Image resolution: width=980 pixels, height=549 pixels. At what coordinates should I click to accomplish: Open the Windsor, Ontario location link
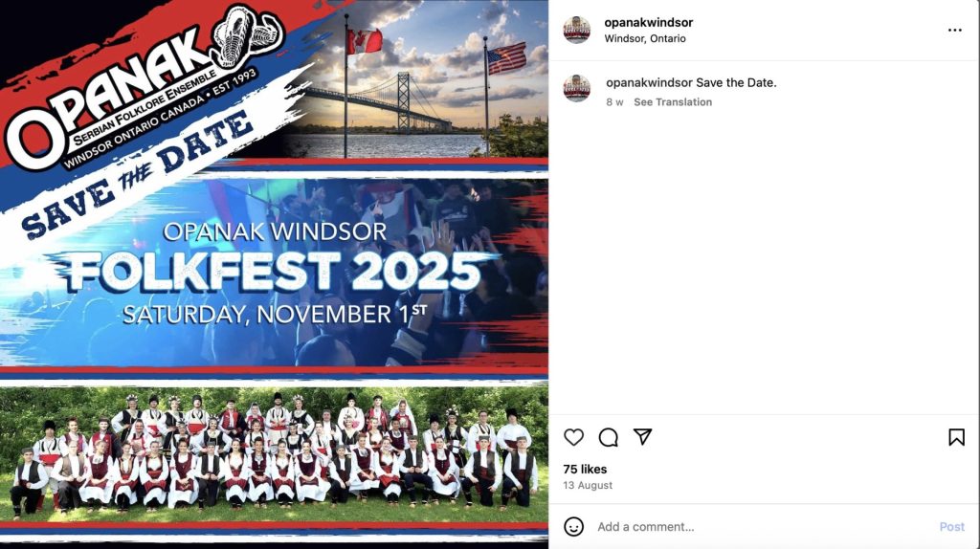click(644, 38)
